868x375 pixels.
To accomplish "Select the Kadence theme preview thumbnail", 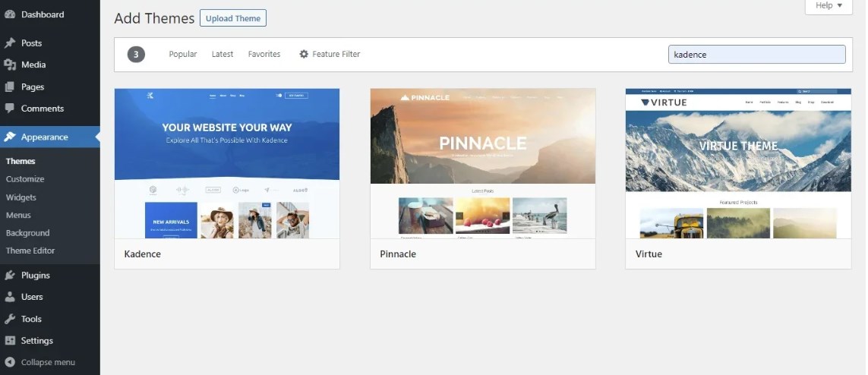I will (227, 164).
